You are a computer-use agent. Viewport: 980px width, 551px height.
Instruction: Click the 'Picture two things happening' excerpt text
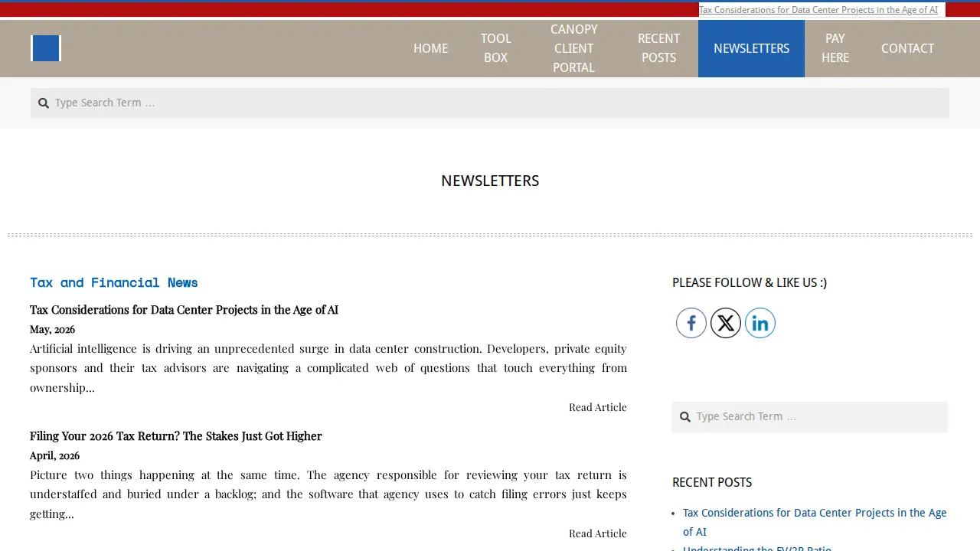[328, 494]
